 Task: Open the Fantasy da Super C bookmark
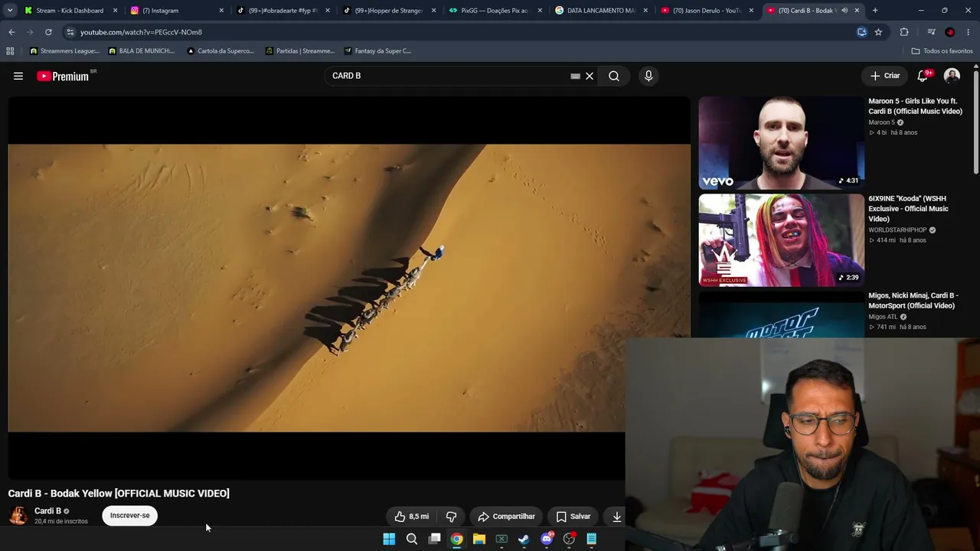pos(377,51)
